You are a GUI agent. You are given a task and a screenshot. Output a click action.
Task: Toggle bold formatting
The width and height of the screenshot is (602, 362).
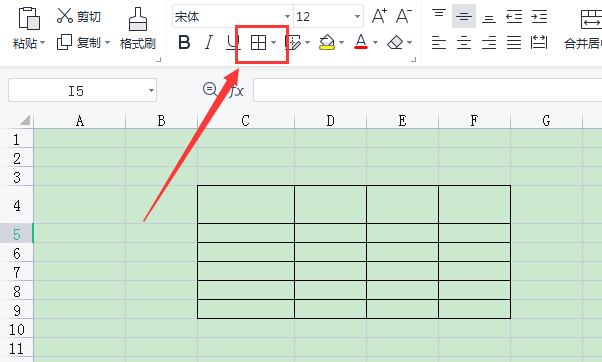(184, 42)
